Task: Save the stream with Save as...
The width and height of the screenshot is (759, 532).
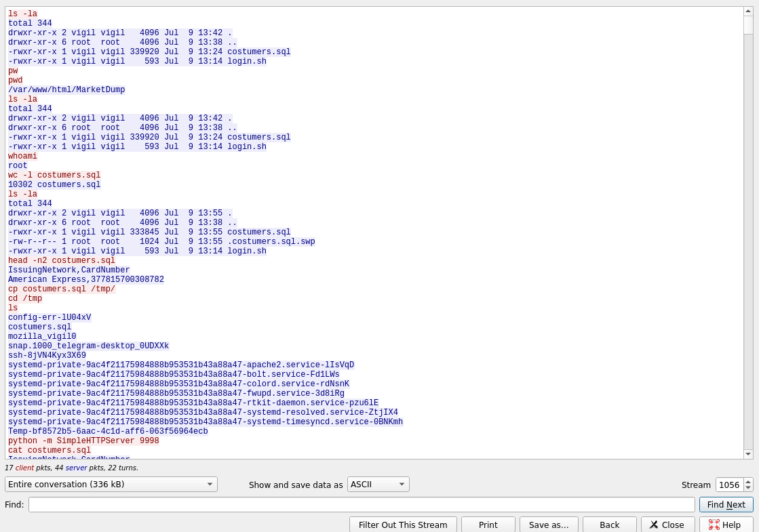Action: [x=548, y=525]
